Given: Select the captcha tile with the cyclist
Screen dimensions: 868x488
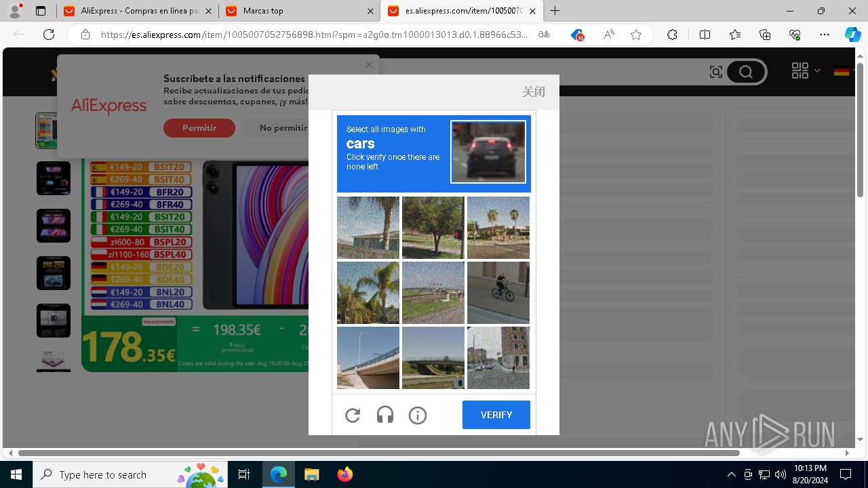Looking at the screenshot, I should (498, 293).
